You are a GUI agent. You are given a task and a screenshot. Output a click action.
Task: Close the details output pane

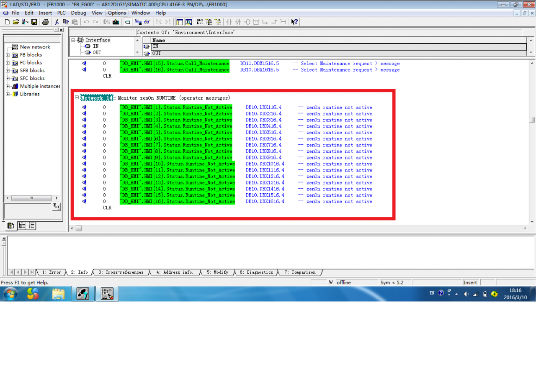[4, 238]
